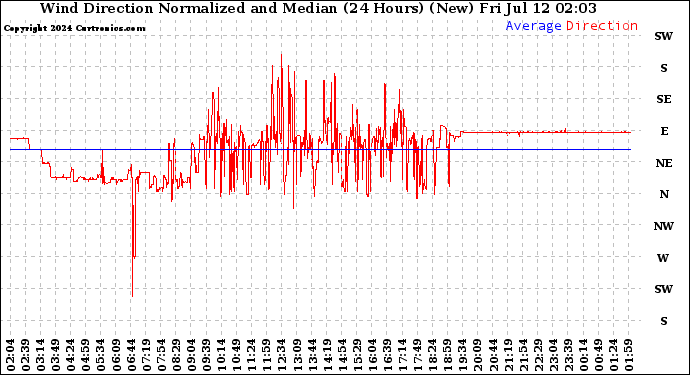The height and width of the screenshot is (375, 690).
Task: Click the 14:54 time label
Action: pyautogui.click(x=342, y=355)
